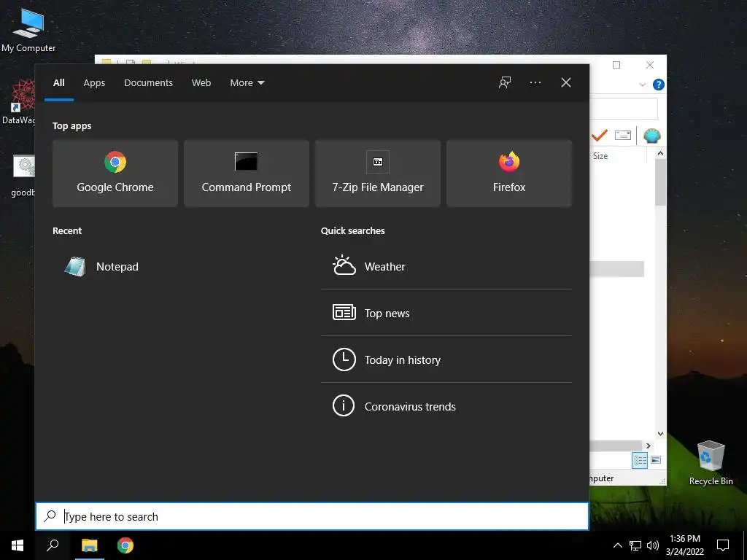This screenshot has height=560, width=747.
Task: Run the Weather quick search
Action: coord(446,267)
